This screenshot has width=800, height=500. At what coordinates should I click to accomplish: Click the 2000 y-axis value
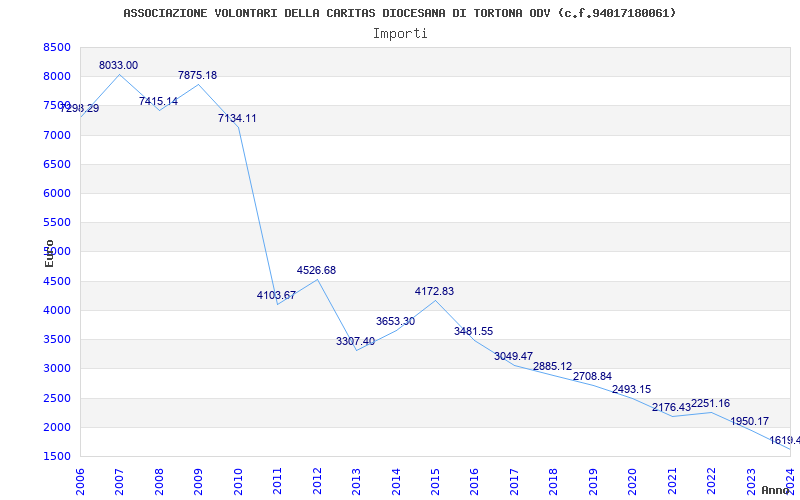[57, 427]
